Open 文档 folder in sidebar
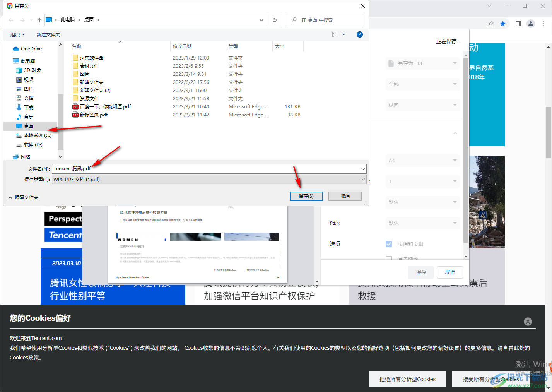The height and width of the screenshot is (392, 552). (x=28, y=98)
